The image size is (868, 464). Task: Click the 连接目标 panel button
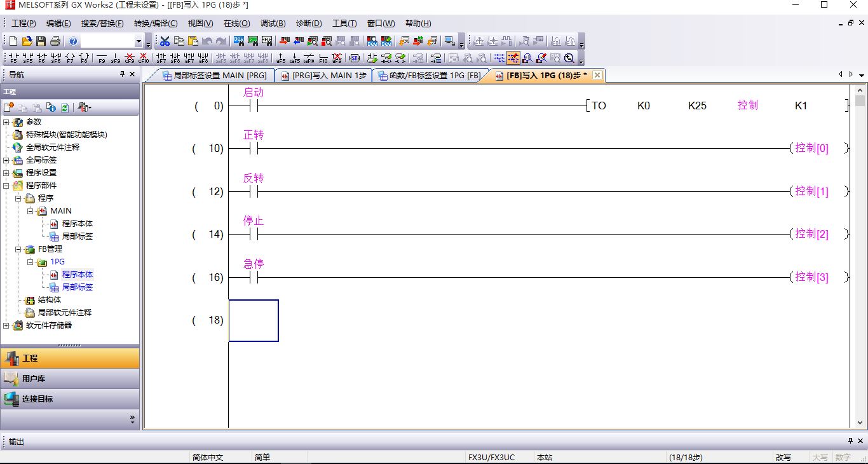pyautogui.click(x=70, y=399)
